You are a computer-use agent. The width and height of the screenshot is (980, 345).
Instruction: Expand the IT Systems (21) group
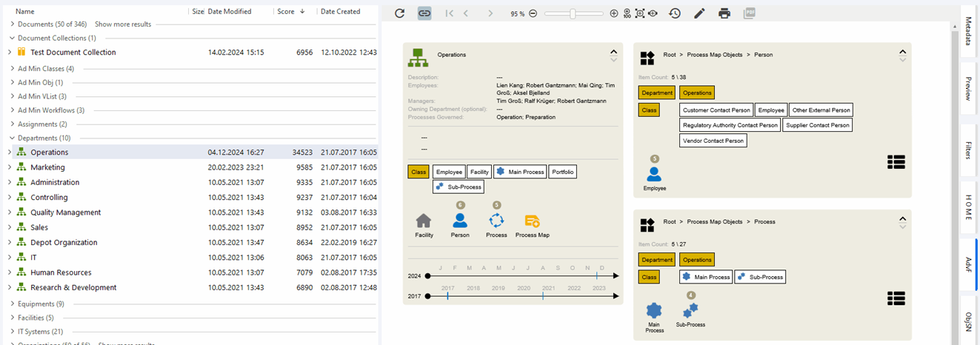click(x=11, y=332)
